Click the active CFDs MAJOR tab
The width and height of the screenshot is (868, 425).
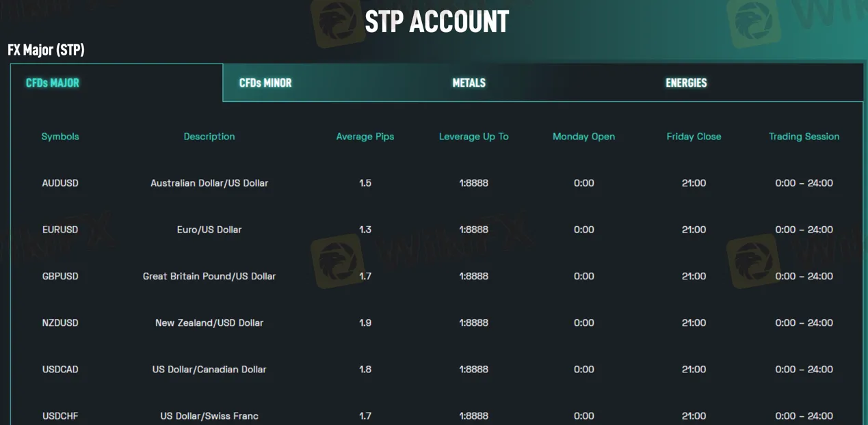53,83
